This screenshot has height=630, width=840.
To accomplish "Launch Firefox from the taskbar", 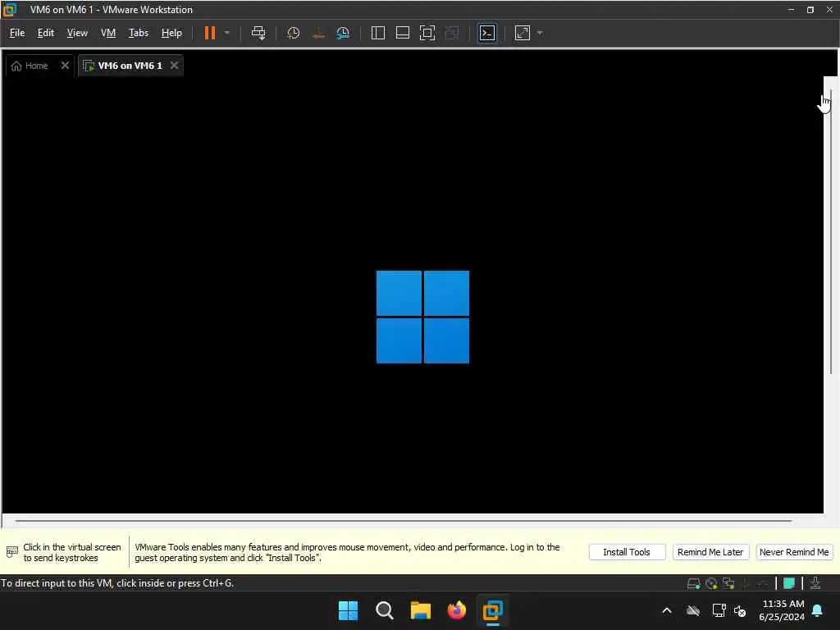I will pos(456,610).
